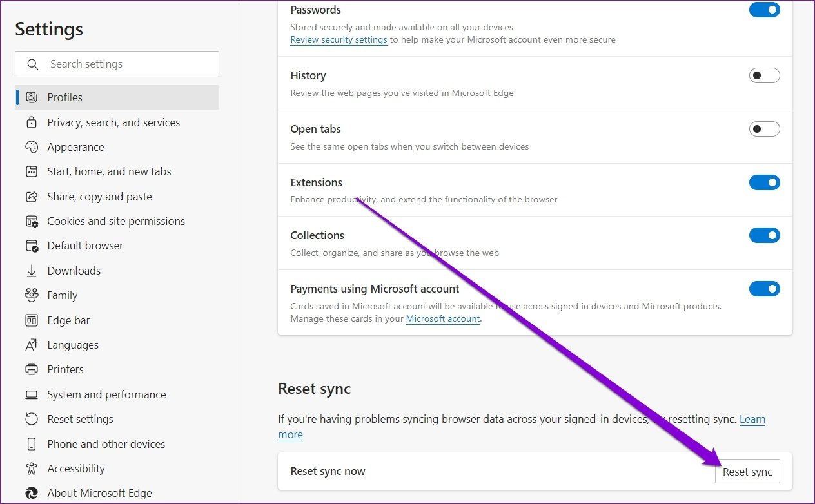Open System and performance settings

tap(106, 394)
